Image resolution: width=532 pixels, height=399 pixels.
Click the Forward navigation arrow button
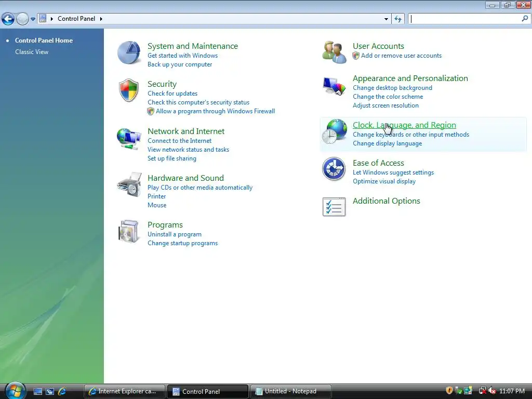tap(22, 19)
